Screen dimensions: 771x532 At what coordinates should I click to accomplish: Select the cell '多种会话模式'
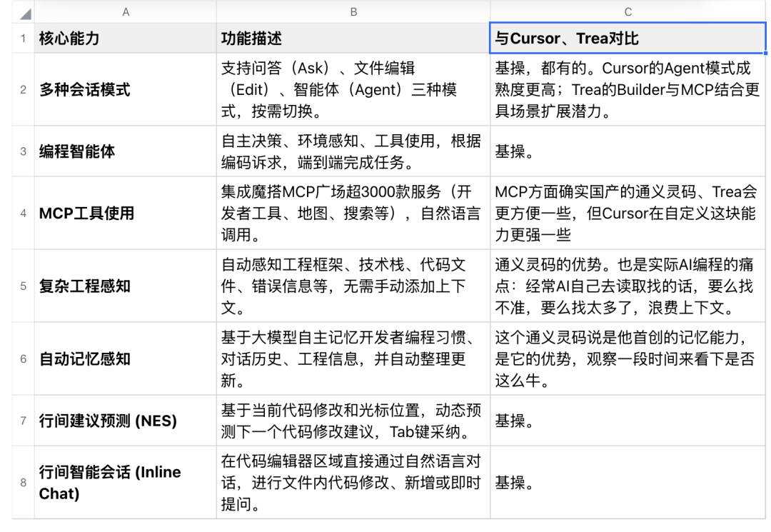tap(126, 89)
